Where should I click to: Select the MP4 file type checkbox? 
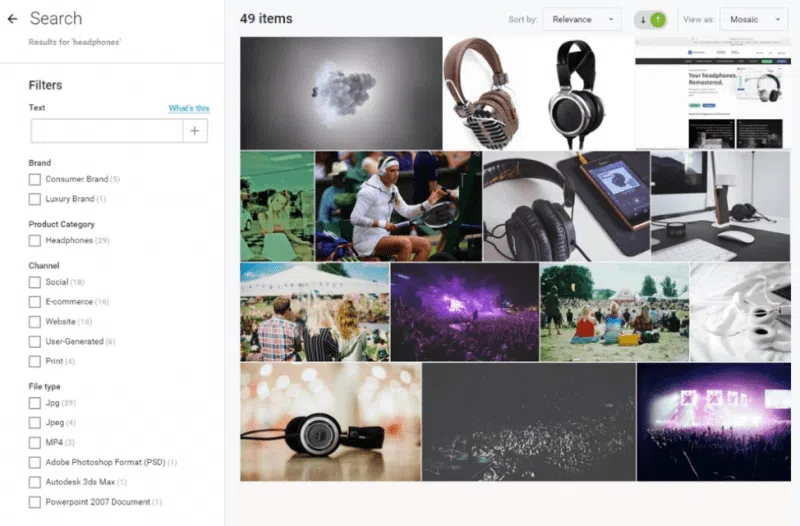click(x=35, y=443)
